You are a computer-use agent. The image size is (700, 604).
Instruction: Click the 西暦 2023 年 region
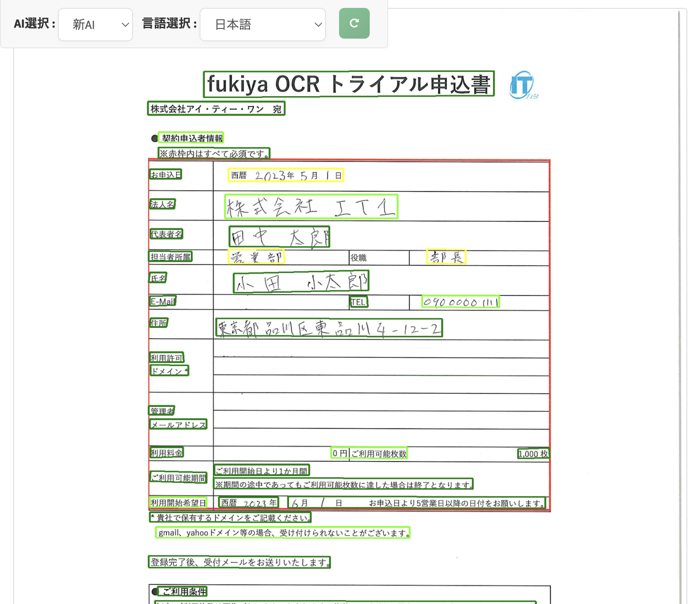click(249, 502)
